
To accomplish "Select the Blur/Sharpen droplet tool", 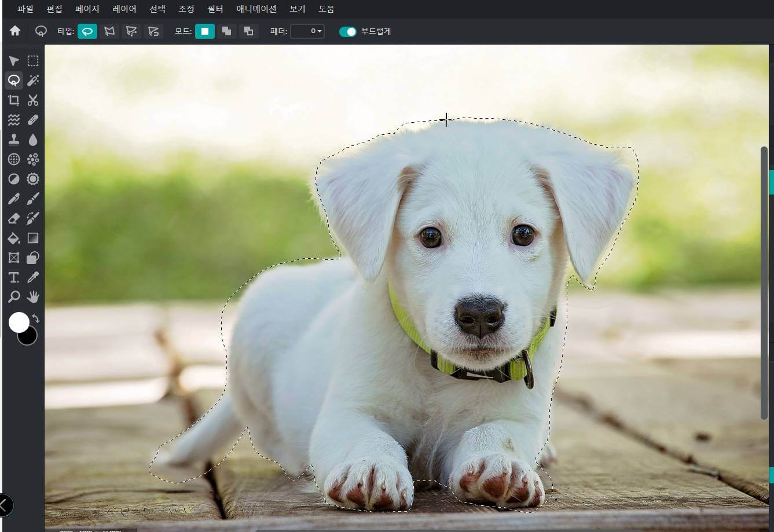I will point(33,140).
